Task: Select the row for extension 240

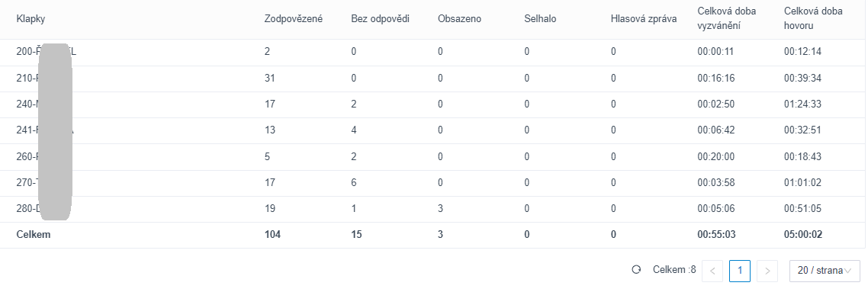Action: (433, 104)
